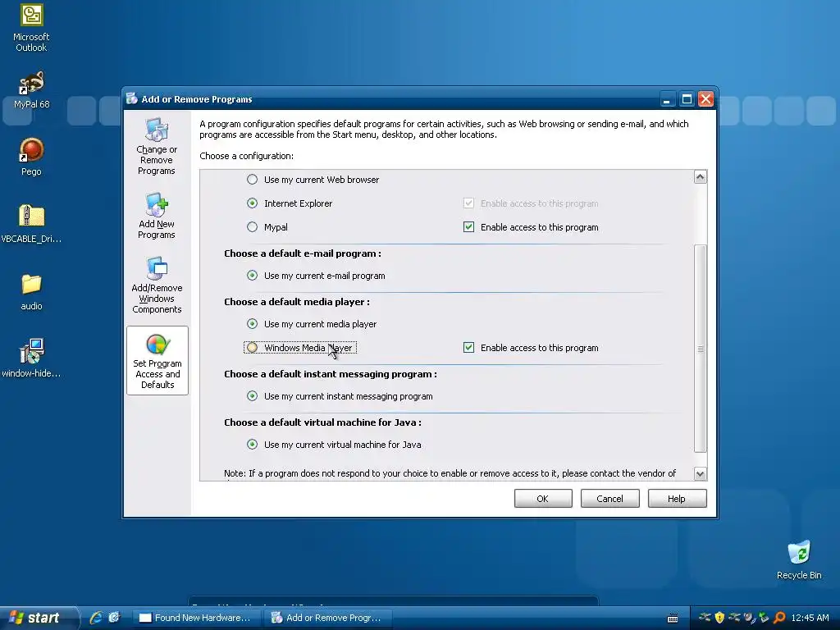Select the Pego desktop shortcut
Image resolution: width=840 pixels, height=630 pixels.
[31, 157]
